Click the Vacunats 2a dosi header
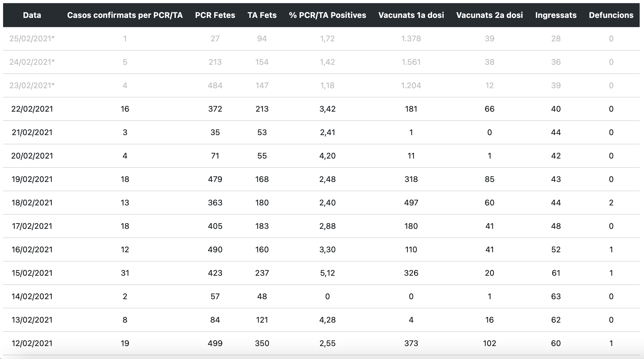 click(x=489, y=15)
